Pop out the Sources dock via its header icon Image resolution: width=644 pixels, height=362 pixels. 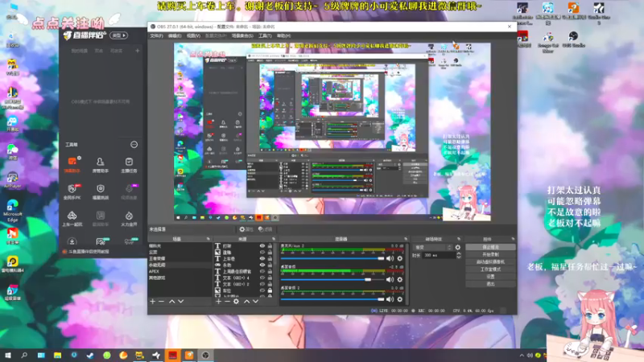click(274, 239)
